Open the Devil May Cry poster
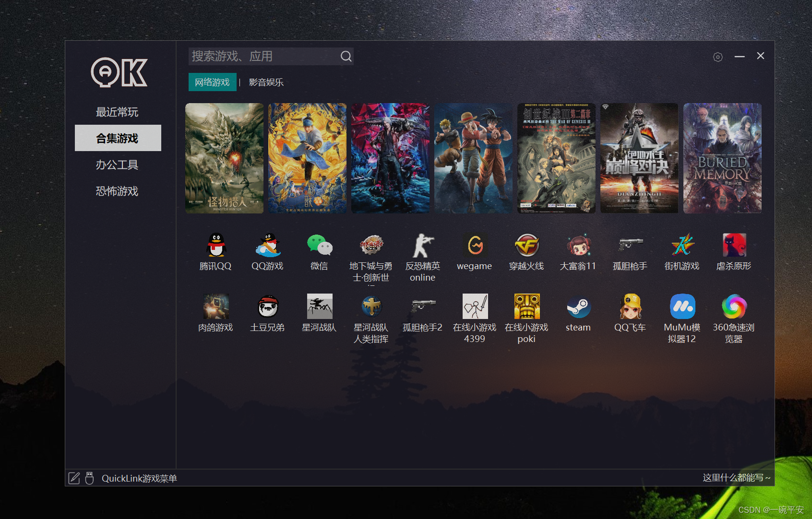The image size is (812, 519). (390, 158)
